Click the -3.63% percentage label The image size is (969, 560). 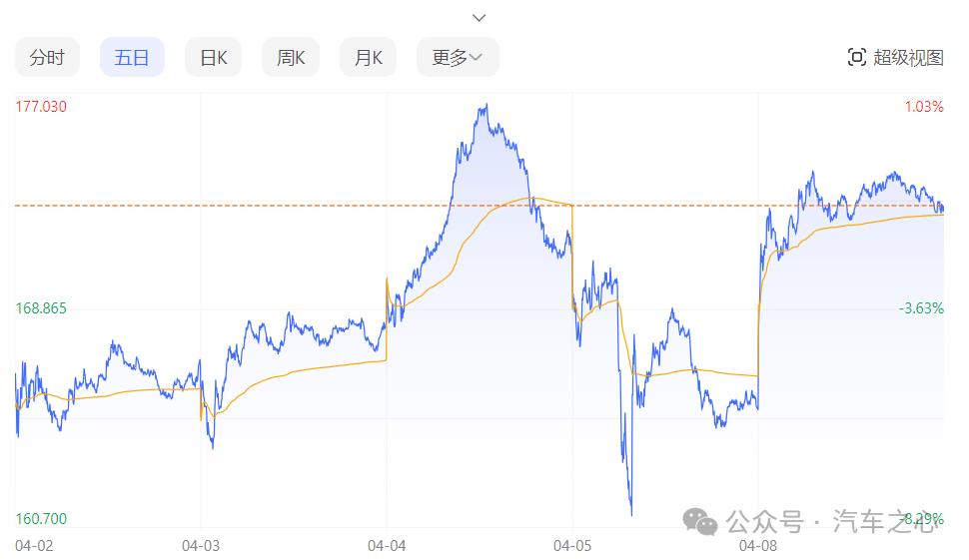921,308
